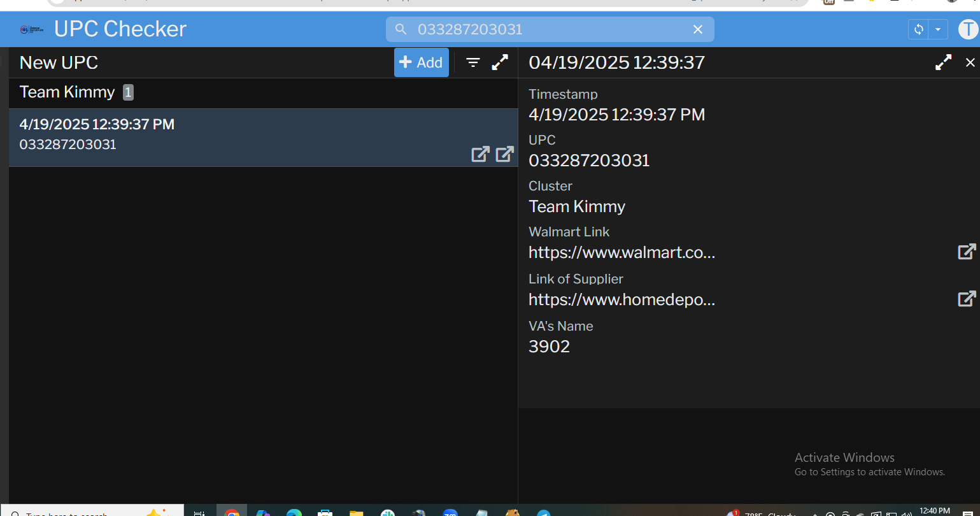Expand the New UPC list panel to fullscreen
The width and height of the screenshot is (980, 516).
[501, 62]
